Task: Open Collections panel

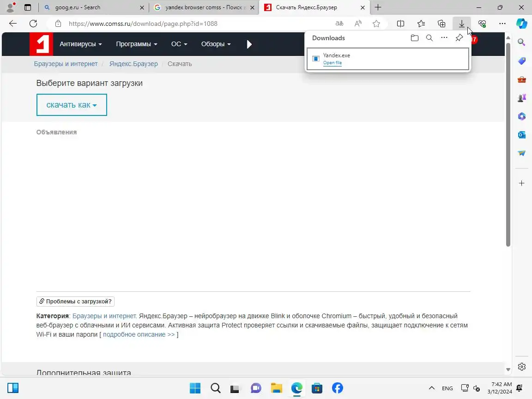Action: coord(441,24)
